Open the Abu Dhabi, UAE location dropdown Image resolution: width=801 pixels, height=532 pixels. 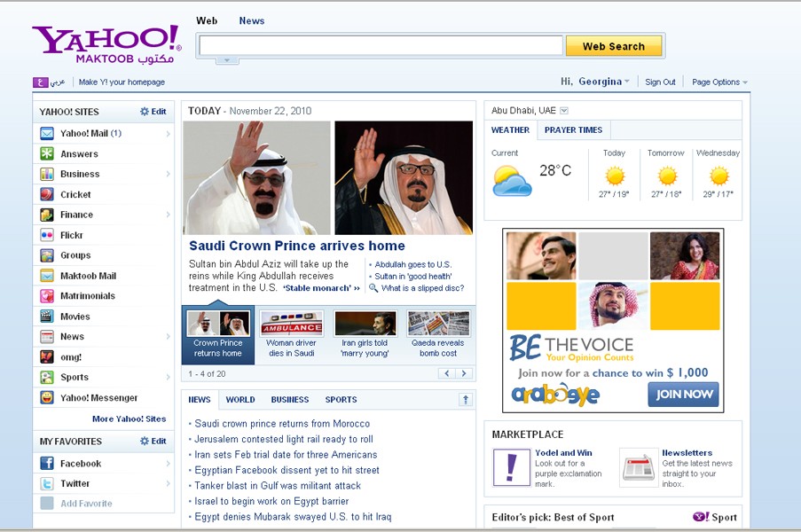[x=564, y=110]
